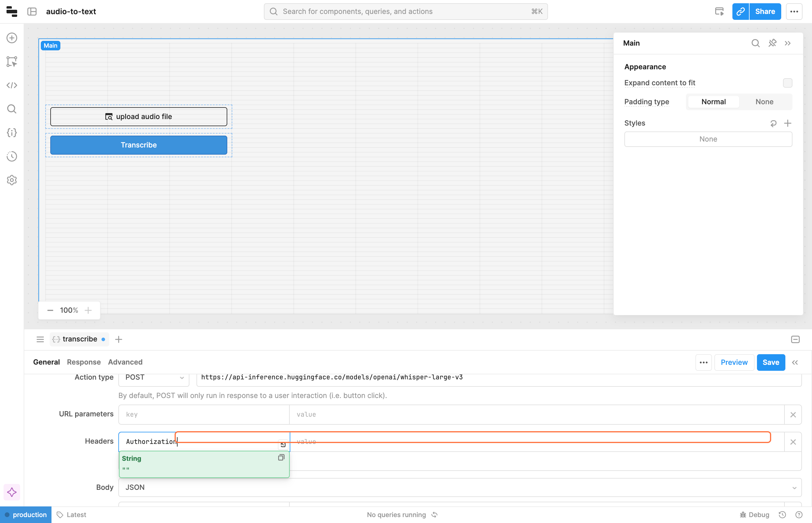Unpin the Main inspector panel
Screen dimensions: 812x523
tap(772, 43)
